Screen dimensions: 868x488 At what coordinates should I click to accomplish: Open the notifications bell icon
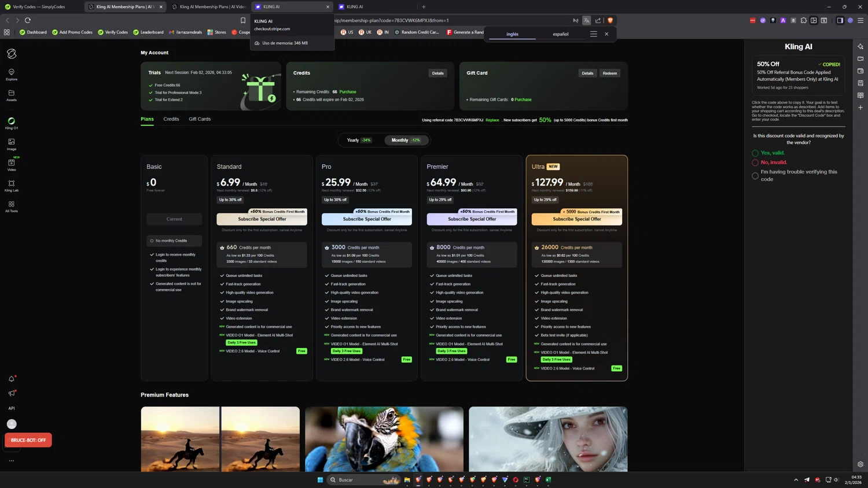pos(12,379)
